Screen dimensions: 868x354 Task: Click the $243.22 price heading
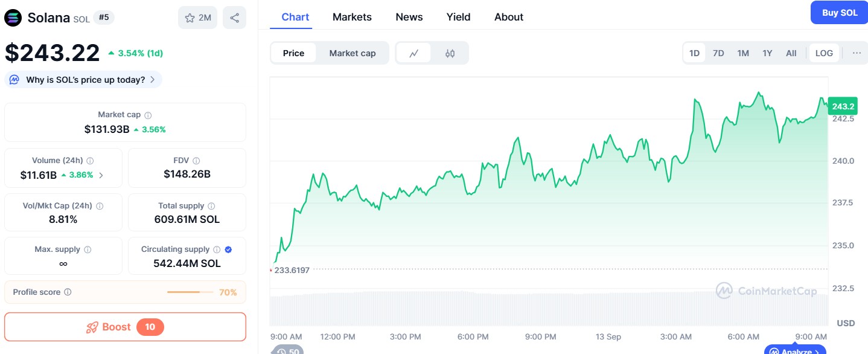point(53,53)
